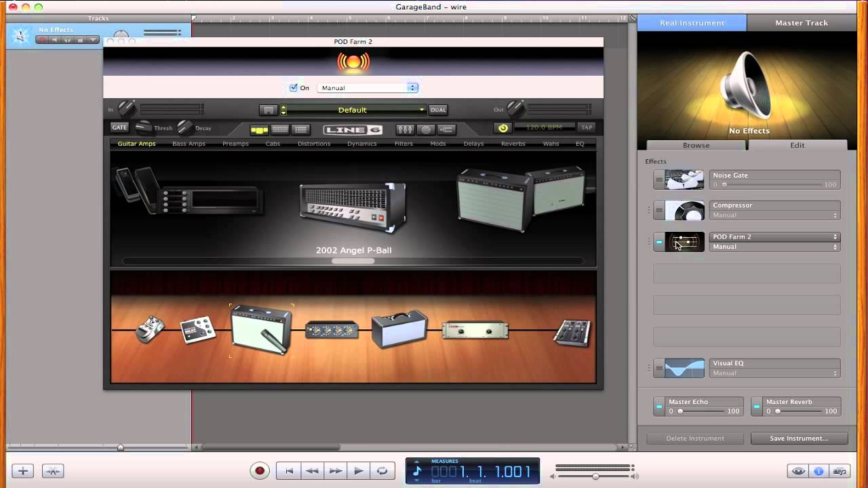The height and width of the screenshot is (488, 868).
Task: Switch to the Master Track tab
Action: pos(802,22)
